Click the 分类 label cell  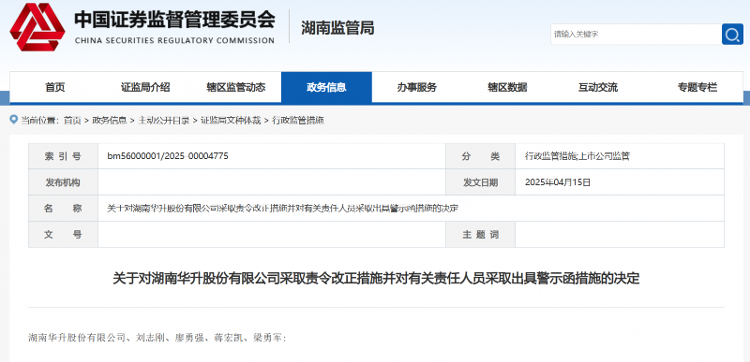tap(480, 156)
